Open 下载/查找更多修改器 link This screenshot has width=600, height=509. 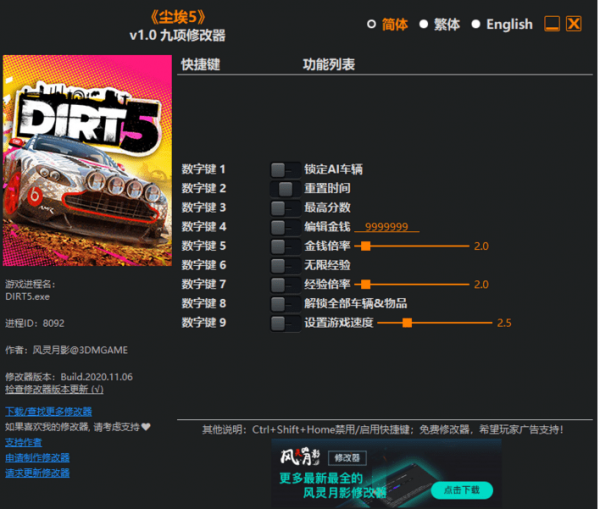click(49, 412)
